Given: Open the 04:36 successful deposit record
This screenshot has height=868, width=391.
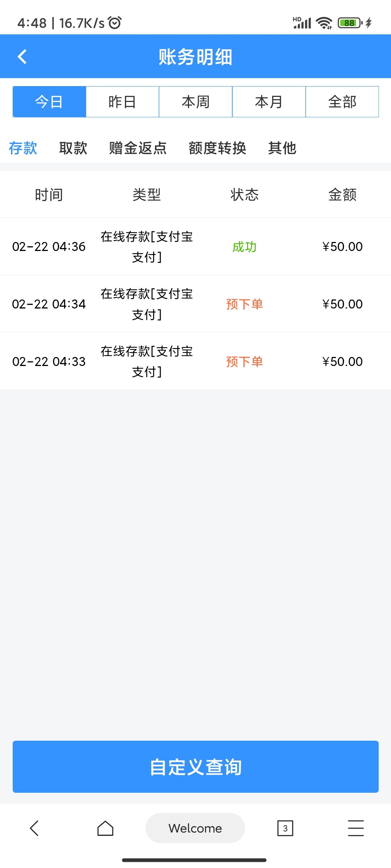Looking at the screenshot, I should [195, 247].
